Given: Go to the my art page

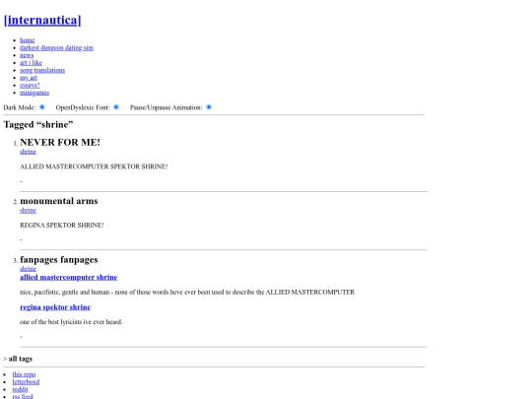Looking at the screenshot, I should click(29, 78).
